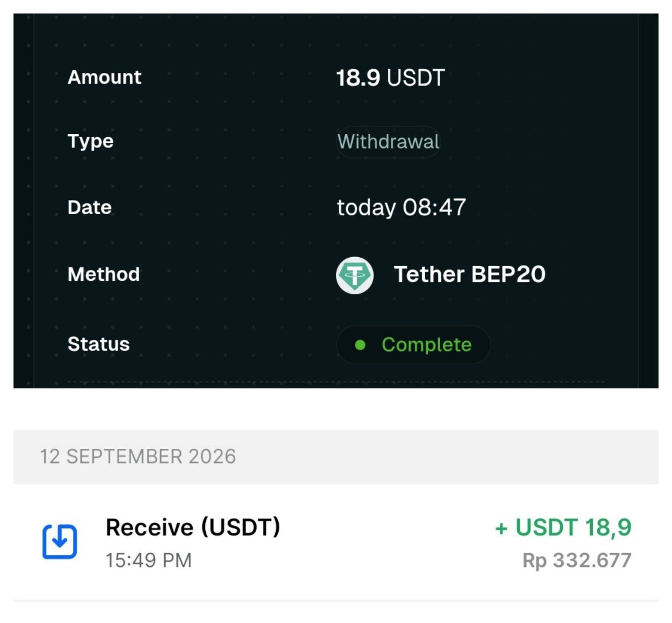Click the Receive (USDT) title text

pyautogui.click(x=193, y=527)
